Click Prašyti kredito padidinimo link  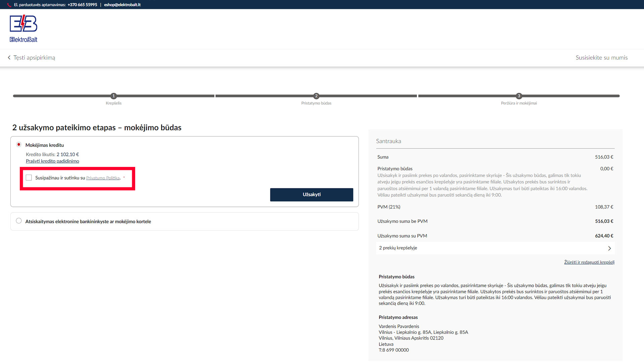52,161
